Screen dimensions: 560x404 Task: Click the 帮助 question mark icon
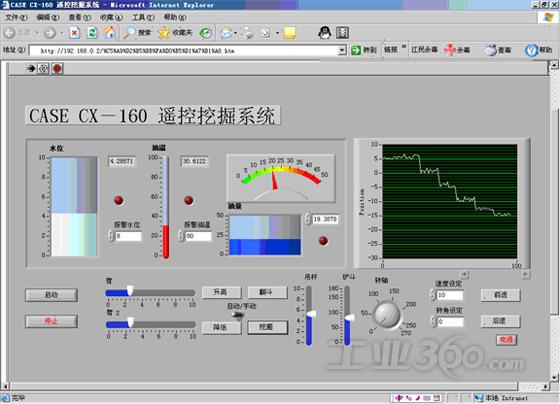point(531,50)
